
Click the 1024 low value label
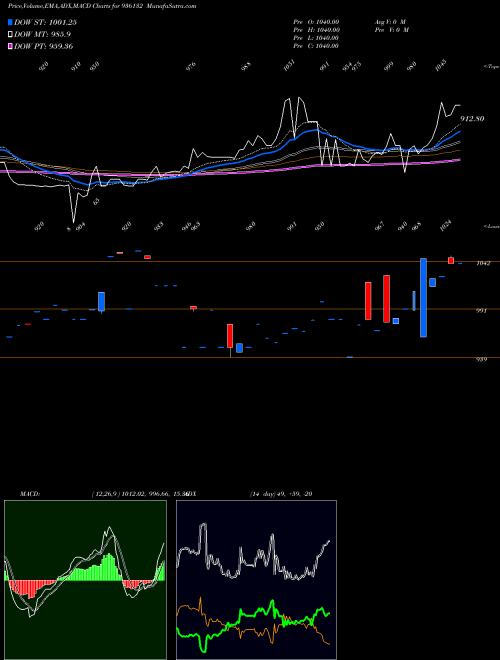446,225
